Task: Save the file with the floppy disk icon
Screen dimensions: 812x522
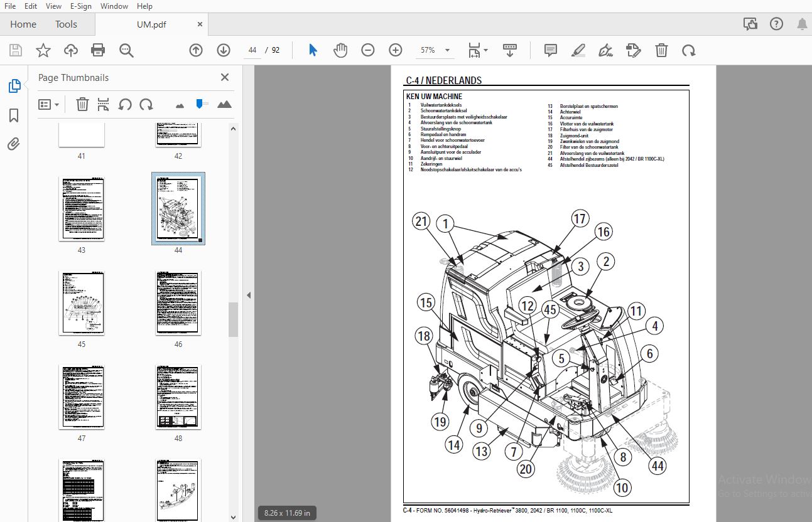Action: pyautogui.click(x=16, y=50)
